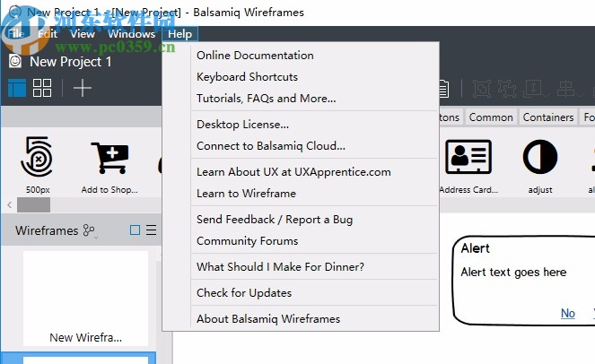Open the Edit menu

(x=48, y=34)
